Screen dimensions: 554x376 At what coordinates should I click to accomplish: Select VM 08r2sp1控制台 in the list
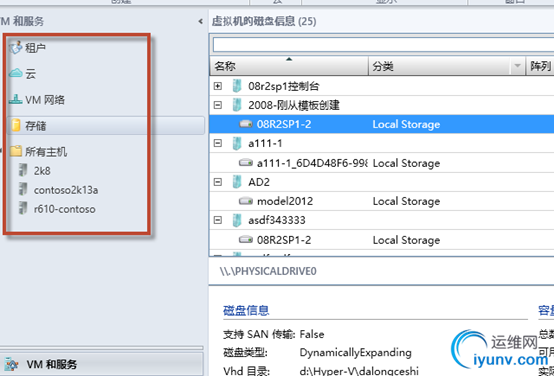pyautogui.click(x=382, y=86)
